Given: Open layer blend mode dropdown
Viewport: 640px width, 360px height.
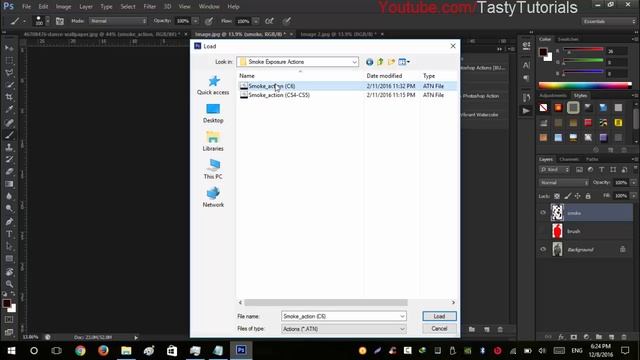Looking at the screenshot, I should pos(564,182).
